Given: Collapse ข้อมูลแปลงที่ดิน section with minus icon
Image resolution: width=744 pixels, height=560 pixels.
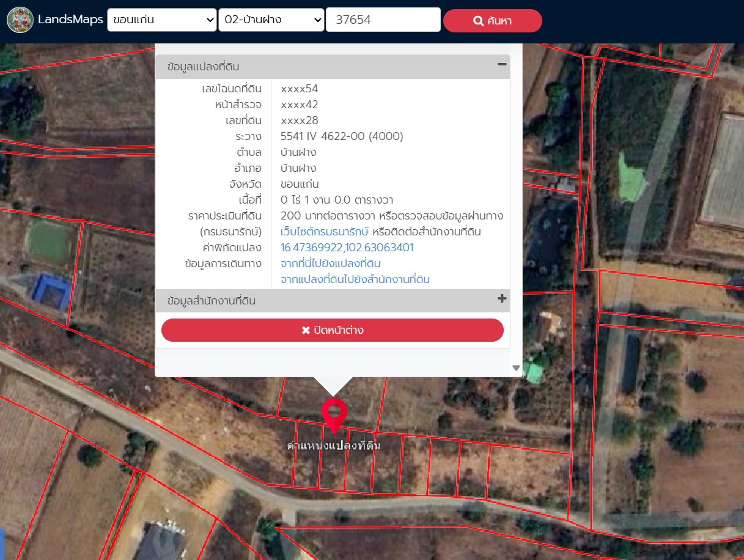Looking at the screenshot, I should 502,65.
